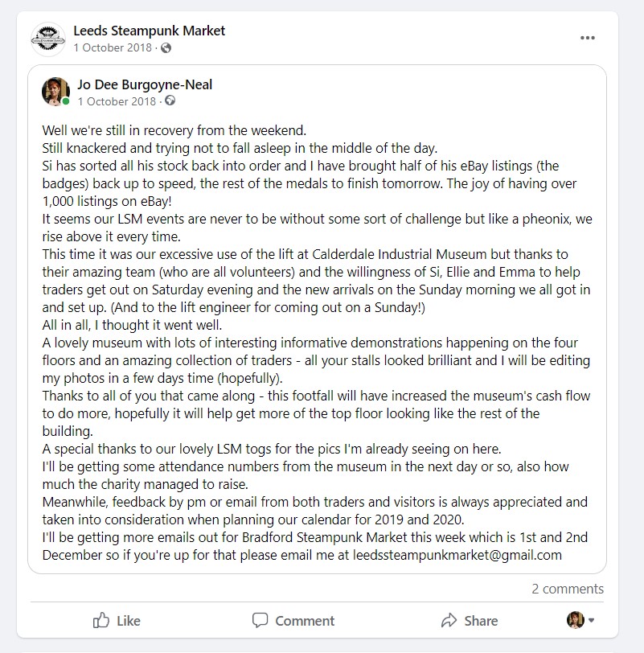Image resolution: width=644 pixels, height=653 pixels.
Task: Open the three-dots post options menu
Action: tap(588, 38)
